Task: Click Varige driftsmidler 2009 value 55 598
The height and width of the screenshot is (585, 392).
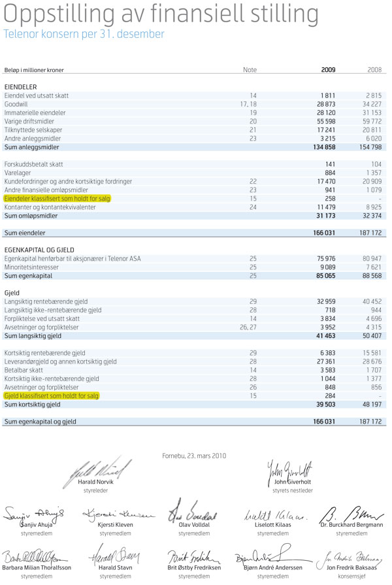Action: [326, 122]
